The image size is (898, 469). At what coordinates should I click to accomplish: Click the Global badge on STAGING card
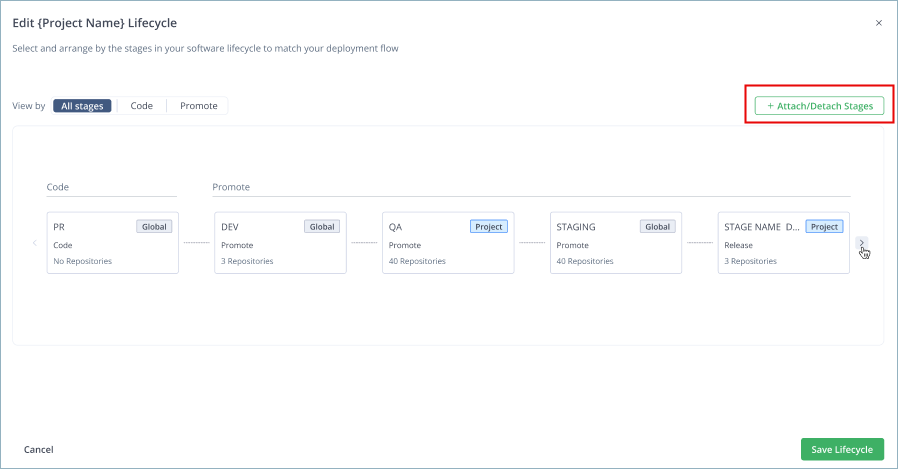[657, 227]
